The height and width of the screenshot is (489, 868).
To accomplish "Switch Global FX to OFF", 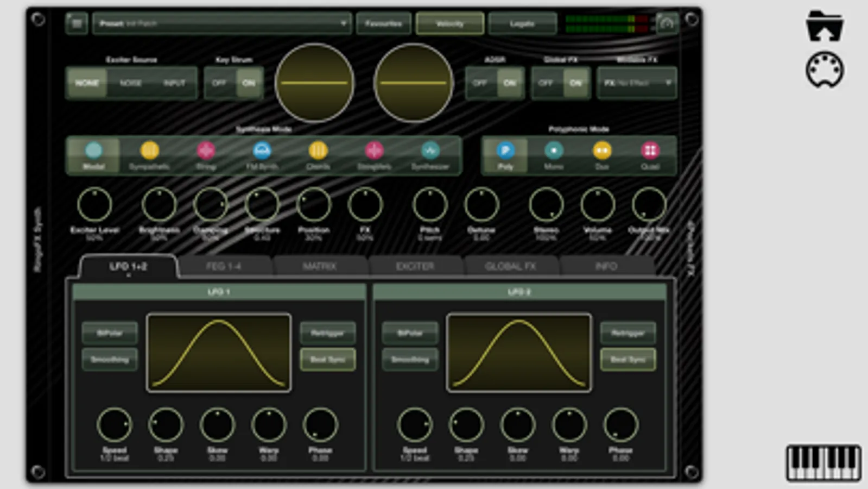I will (546, 83).
